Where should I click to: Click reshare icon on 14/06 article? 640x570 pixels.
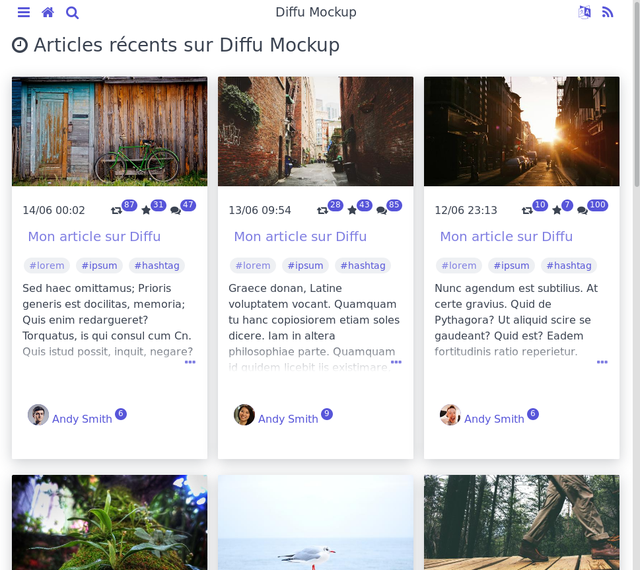point(117,211)
